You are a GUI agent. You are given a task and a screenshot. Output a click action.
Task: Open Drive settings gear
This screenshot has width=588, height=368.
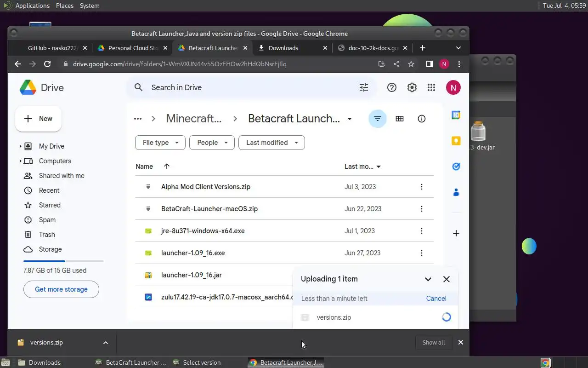tap(412, 87)
